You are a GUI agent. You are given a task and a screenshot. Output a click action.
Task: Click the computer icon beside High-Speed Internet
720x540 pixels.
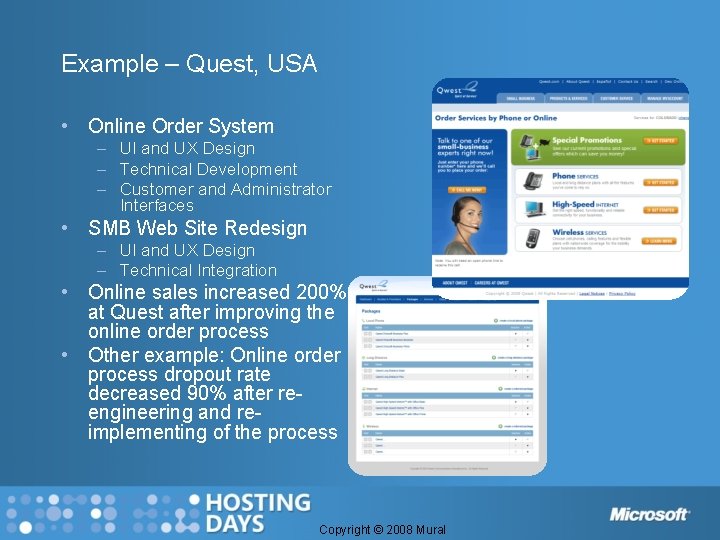[534, 209]
